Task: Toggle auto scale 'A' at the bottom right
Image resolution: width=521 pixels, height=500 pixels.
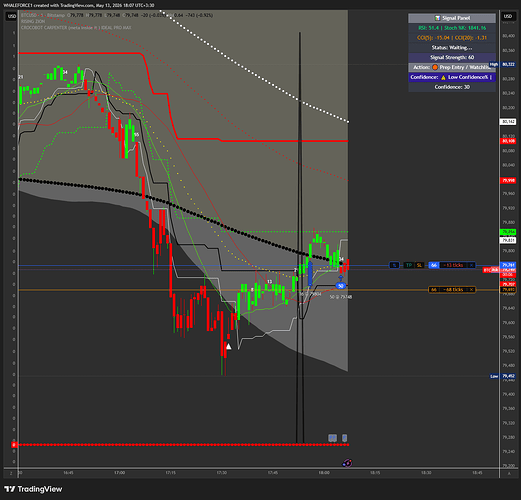Action: (509, 473)
